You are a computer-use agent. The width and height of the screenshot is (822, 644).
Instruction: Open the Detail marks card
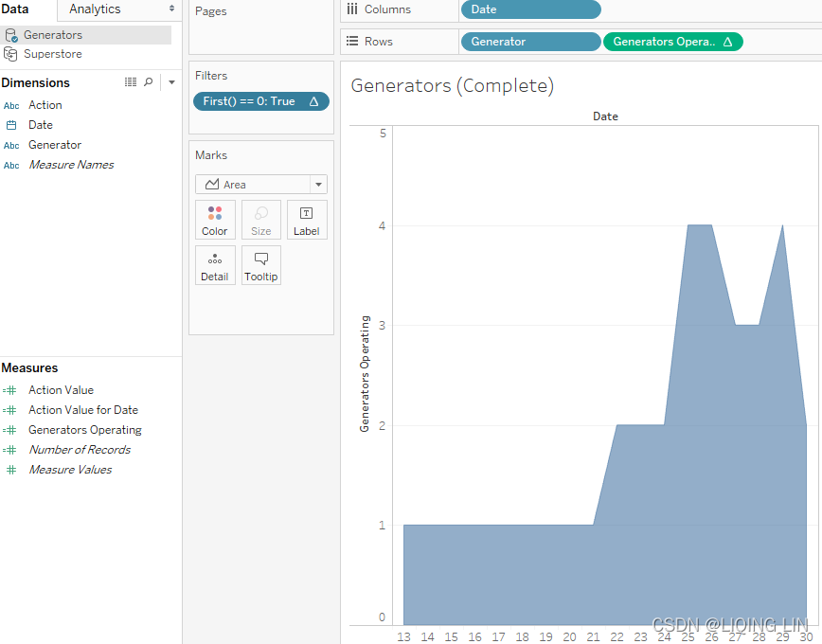(x=215, y=265)
